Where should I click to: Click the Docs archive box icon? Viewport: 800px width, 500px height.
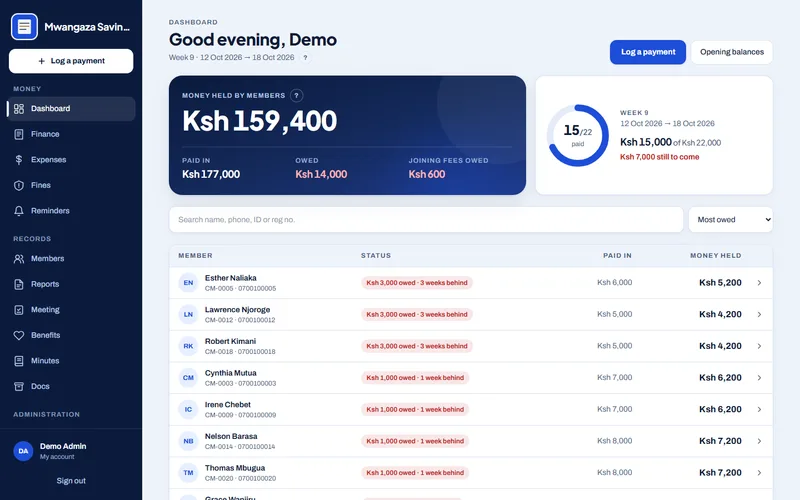[19, 386]
